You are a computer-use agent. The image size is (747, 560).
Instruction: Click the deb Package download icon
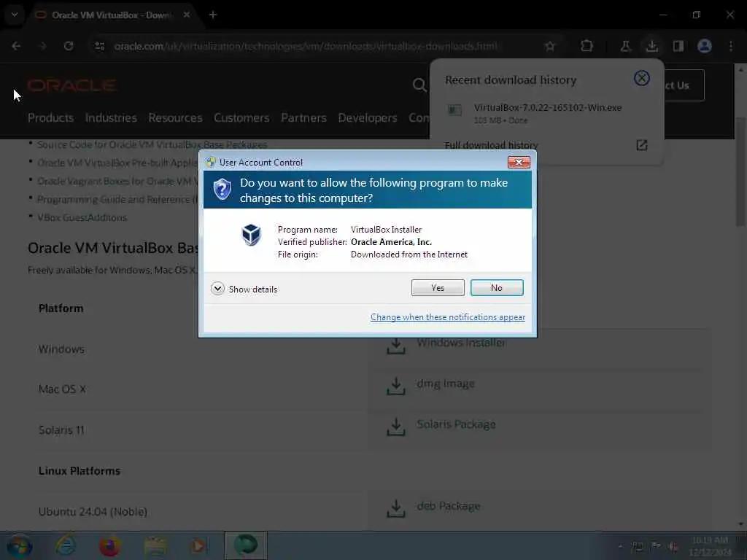tap(396, 508)
